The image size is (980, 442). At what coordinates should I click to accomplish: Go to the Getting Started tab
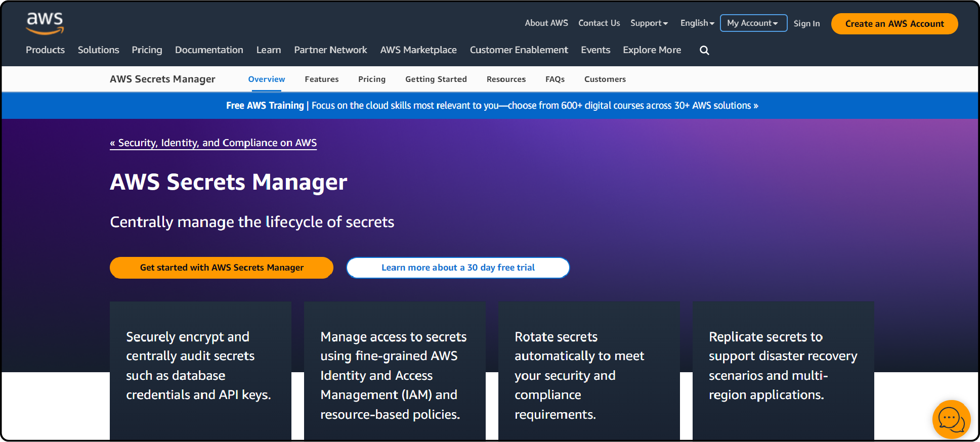point(436,79)
